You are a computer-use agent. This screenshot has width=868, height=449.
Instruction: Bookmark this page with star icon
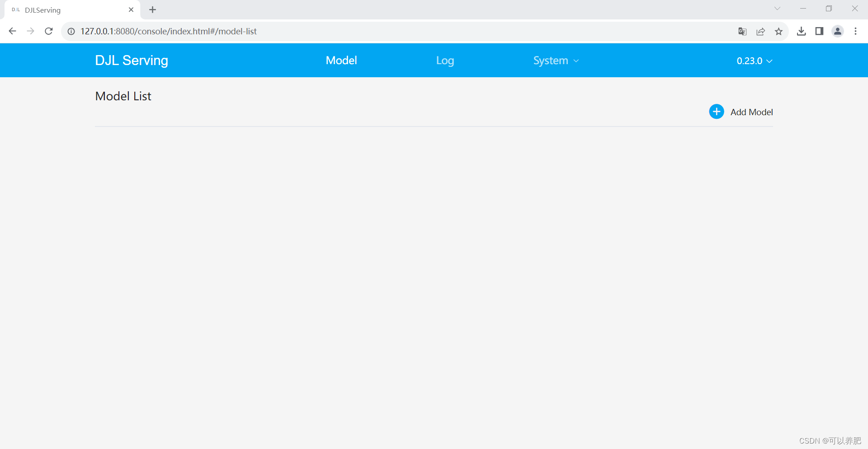[778, 31]
